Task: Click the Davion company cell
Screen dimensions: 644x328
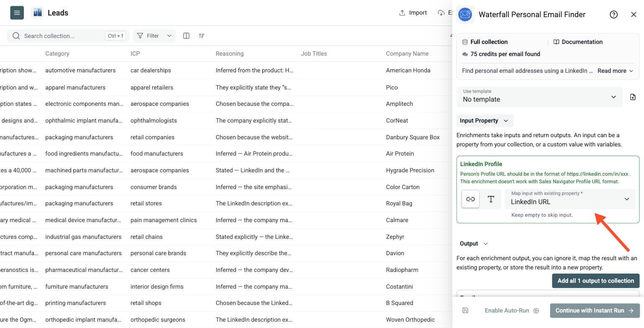Action: (395, 253)
